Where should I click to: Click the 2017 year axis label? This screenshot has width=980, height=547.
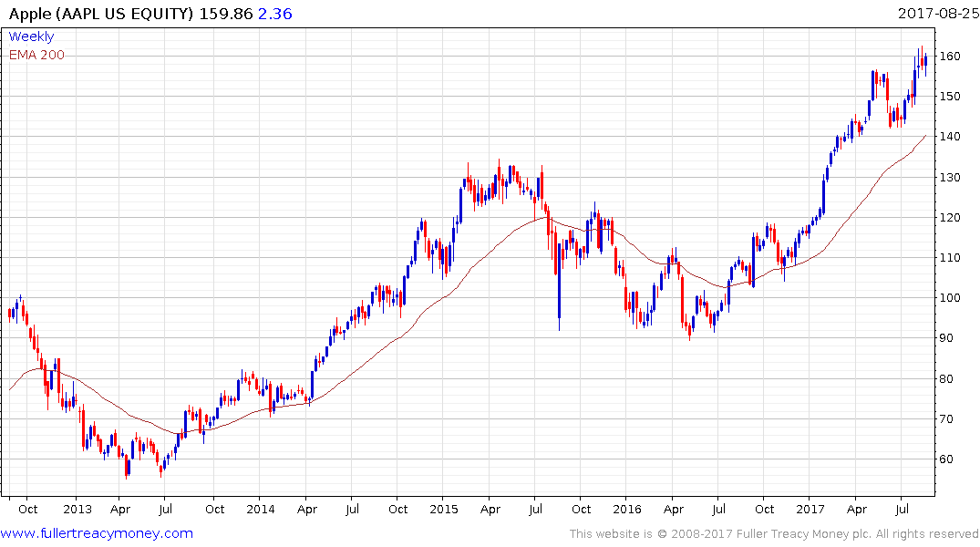[810, 509]
